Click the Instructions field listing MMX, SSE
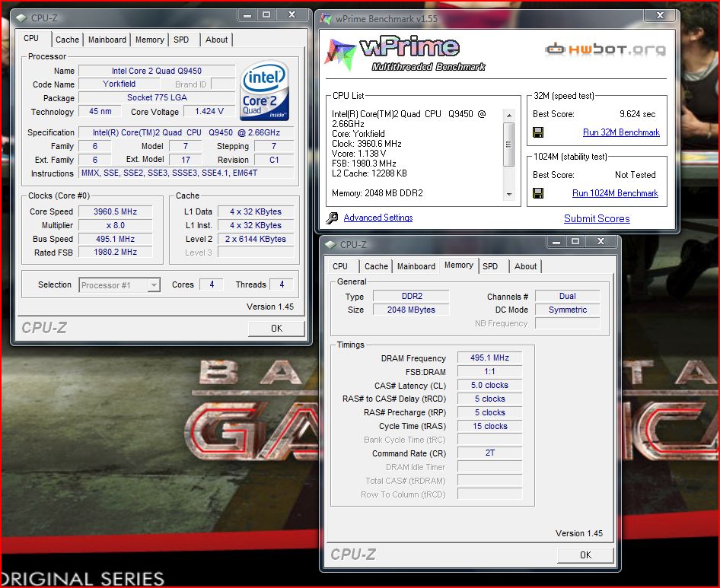The height and width of the screenshot is (588, 720). [186, 173]
